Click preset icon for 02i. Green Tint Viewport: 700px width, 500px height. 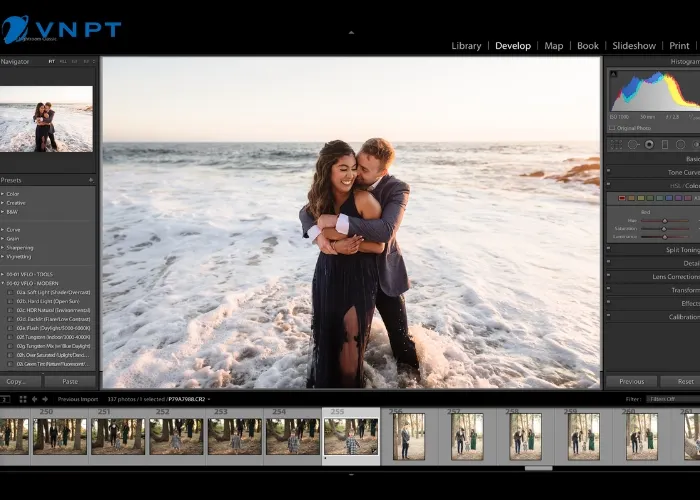click(x=10, y=364)
